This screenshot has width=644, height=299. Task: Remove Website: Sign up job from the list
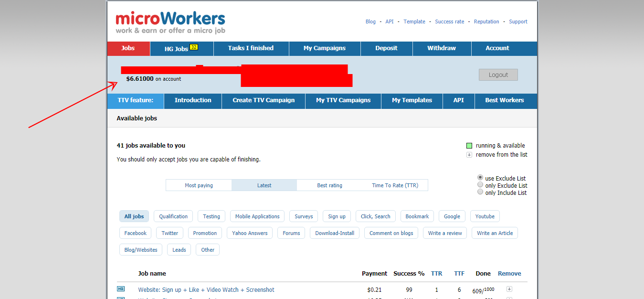coord(509,288)
